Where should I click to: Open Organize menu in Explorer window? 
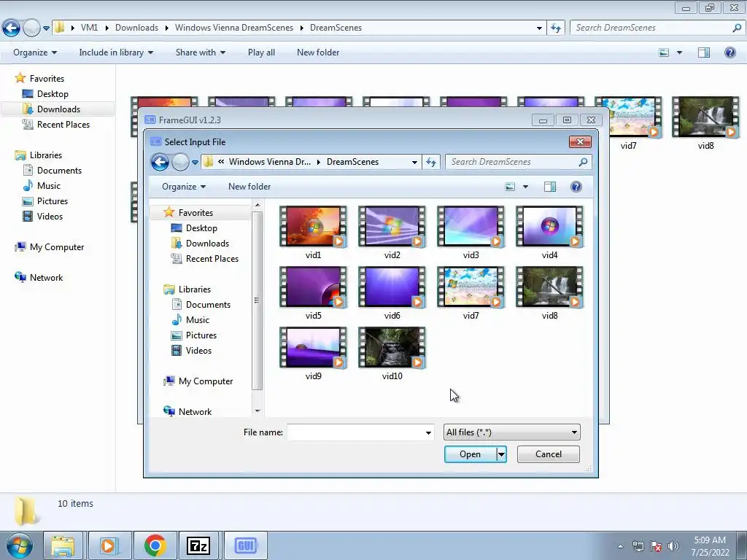pos(35,52)
